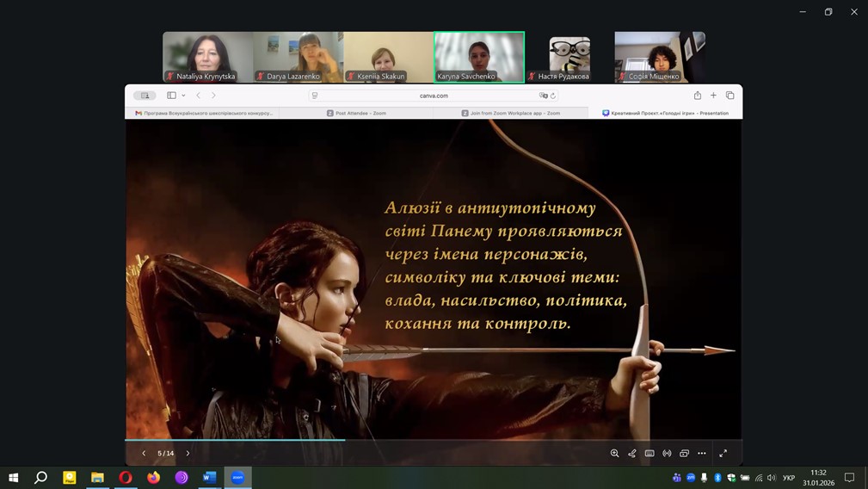
Task: Click the zoom magnifier icon in presentation toolbar
Action: coord(614,453)
